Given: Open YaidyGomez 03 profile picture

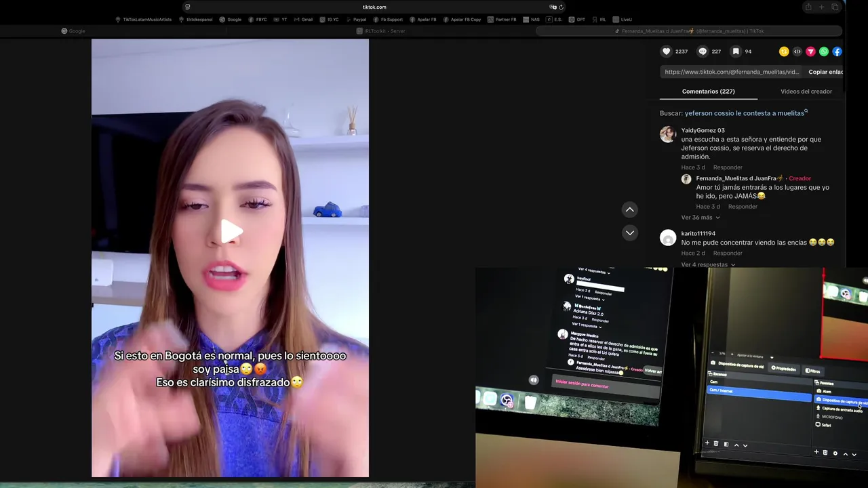Looking at the screenshot, I should coord(668,134).
